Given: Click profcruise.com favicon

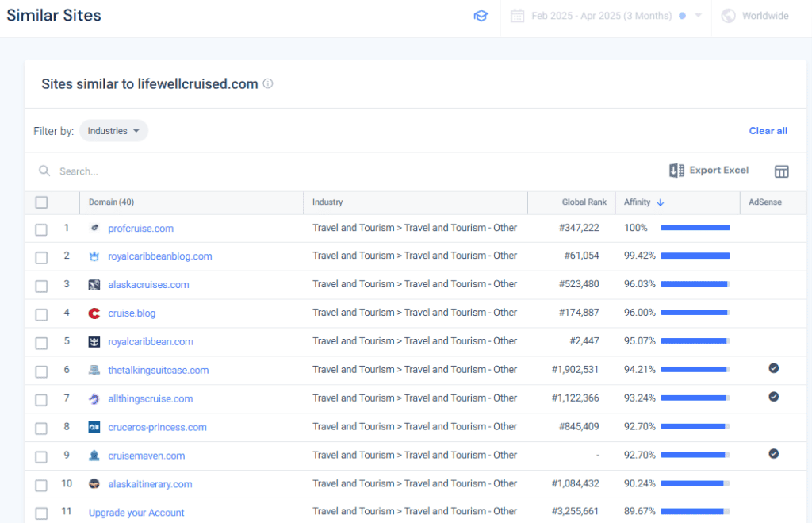Looking at the screenshot, I should click(x=94, y=228).
